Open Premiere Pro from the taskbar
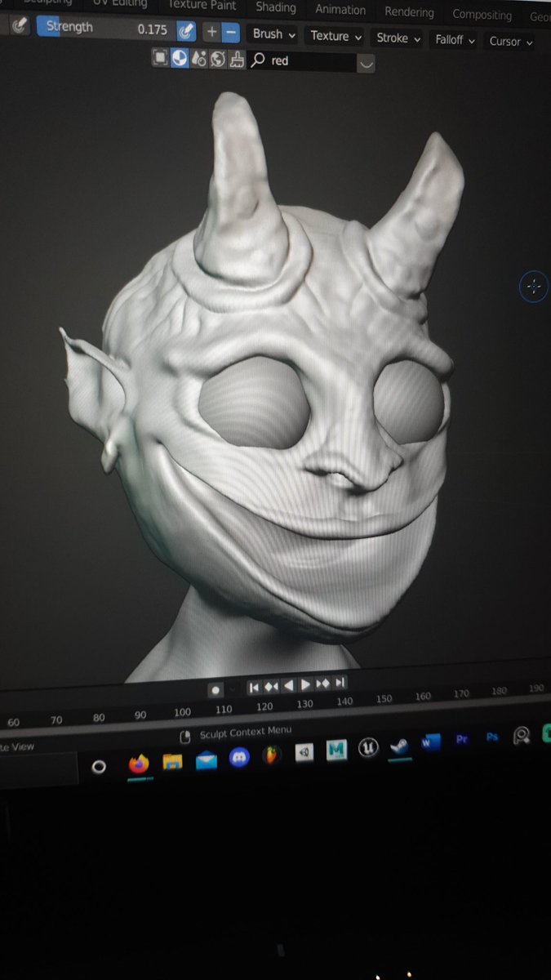This screenshot has height=980, width=551. [461, 739]
